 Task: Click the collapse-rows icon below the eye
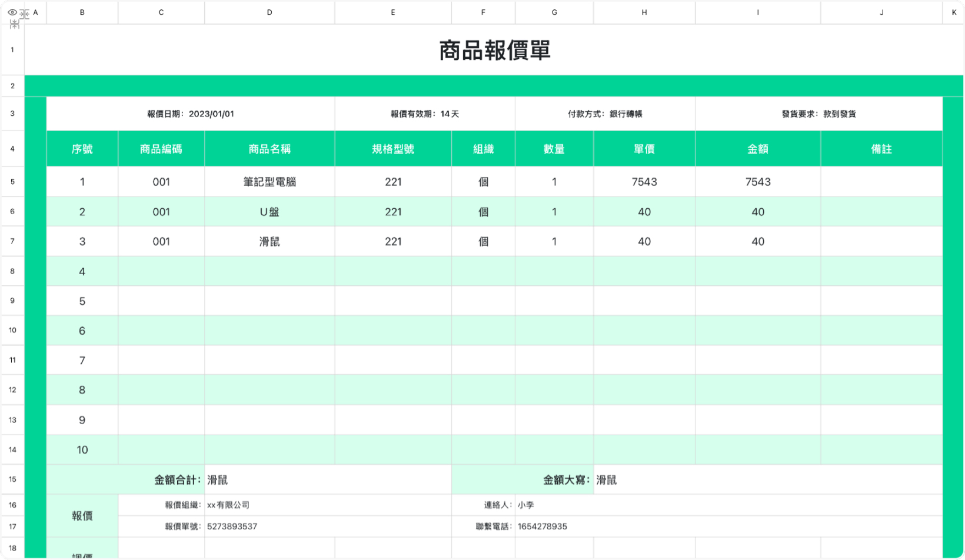point(15,25)
